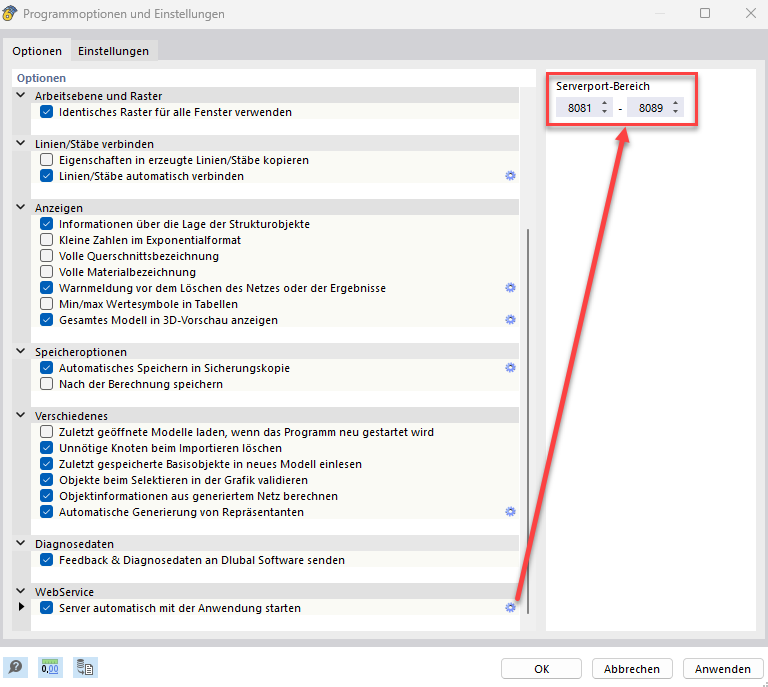This screenshot has height=687, width=768.
Task: Toggle Objektinformationen aus generiertem Netz berechnen
Action: pos(47,496)
